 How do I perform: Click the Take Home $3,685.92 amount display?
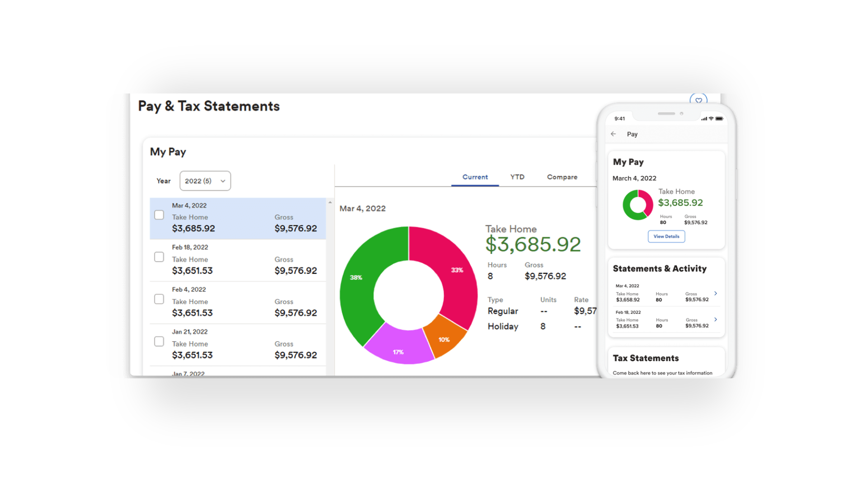[x=533, y=244]
